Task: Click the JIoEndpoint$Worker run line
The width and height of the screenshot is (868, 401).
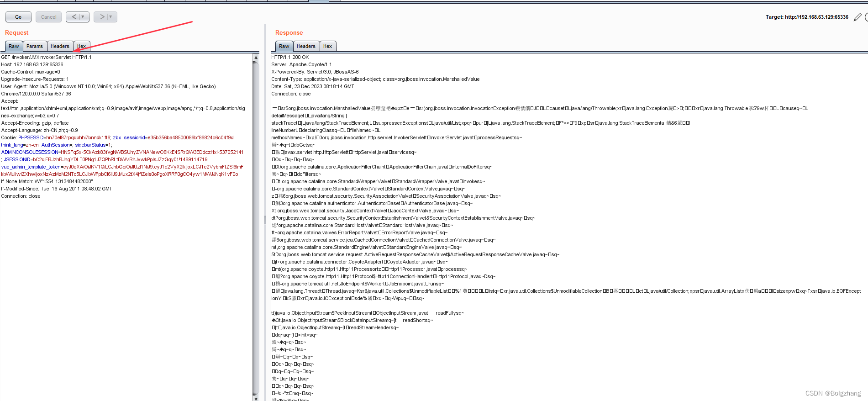Action: [358, 284]
